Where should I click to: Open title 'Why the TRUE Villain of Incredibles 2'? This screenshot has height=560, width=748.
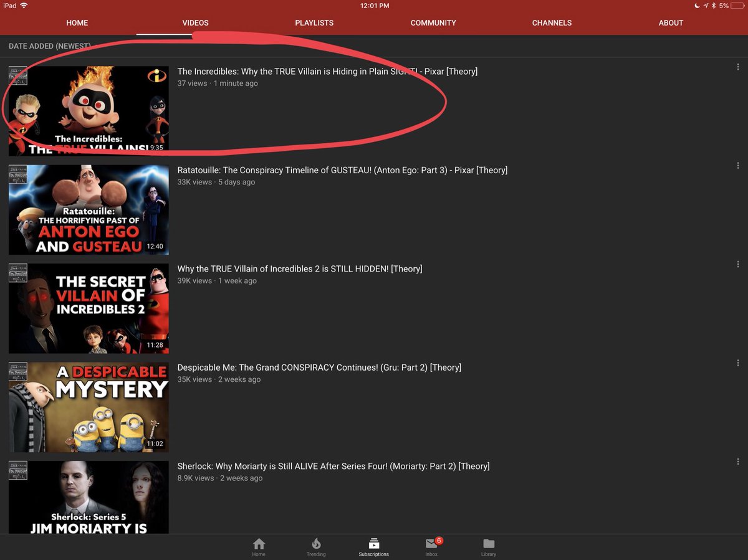point(300,269)
